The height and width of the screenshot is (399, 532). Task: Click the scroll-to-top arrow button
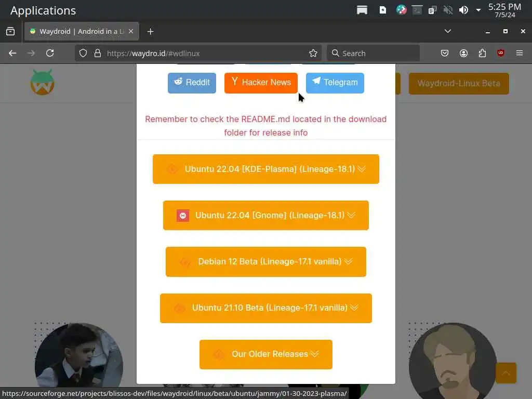tap(506, 373)
